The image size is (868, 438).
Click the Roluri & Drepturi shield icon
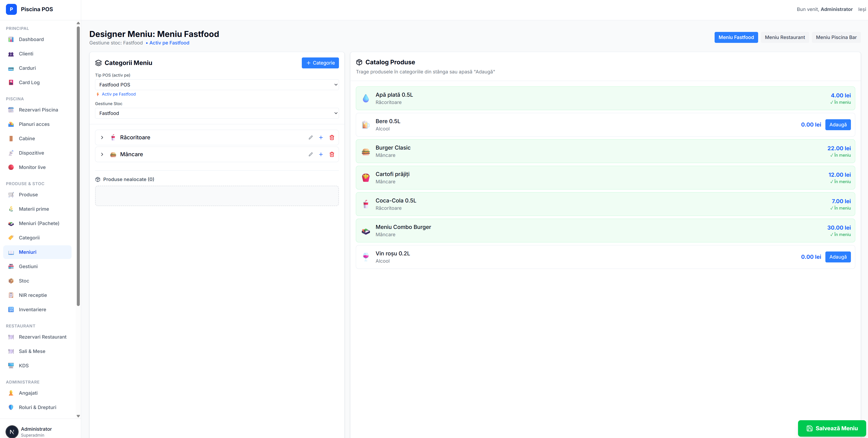coord(11,407)
